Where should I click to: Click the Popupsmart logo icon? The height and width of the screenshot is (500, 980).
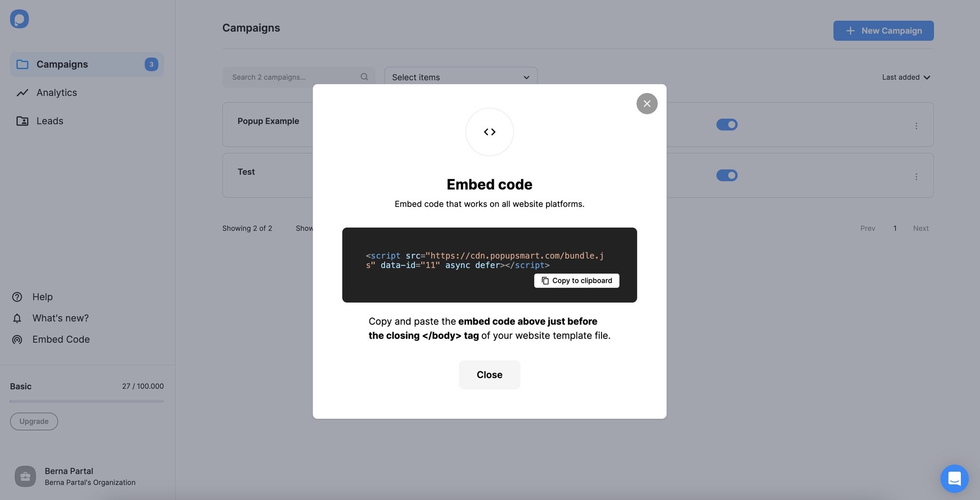point(19,19)
